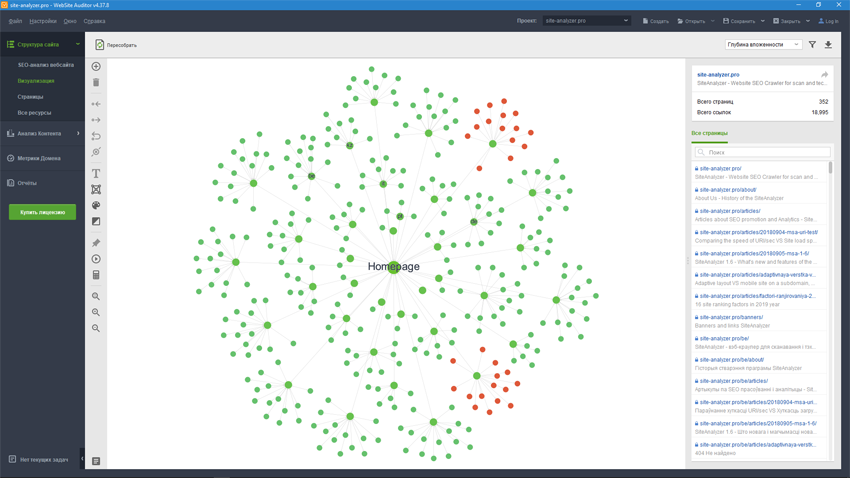Click the trash delete icon
The width and height of the screenshot is (850, 478).
96,82
